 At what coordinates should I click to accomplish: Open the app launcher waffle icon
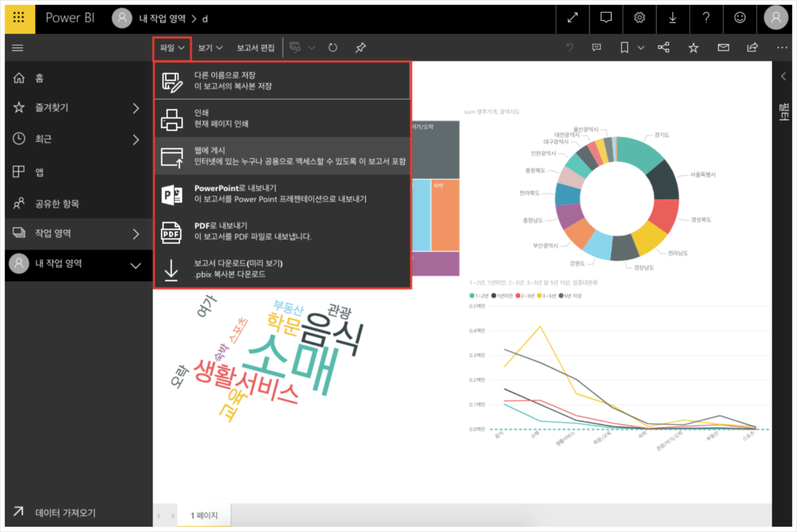tap(19, 19)
